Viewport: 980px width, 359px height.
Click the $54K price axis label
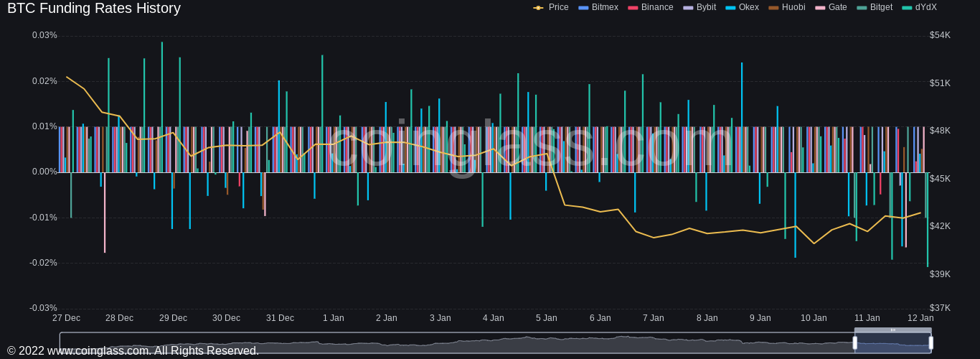click(940, 35)
